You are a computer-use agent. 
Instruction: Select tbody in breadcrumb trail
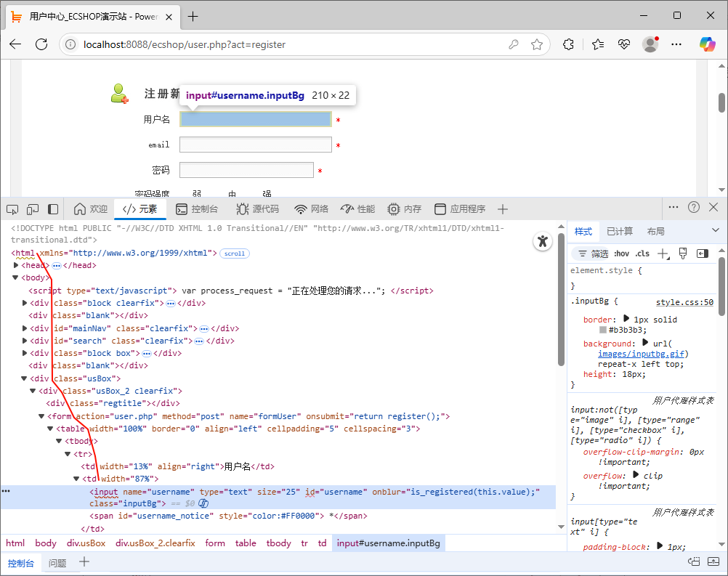pyautogui.click(x=278, y=543)
